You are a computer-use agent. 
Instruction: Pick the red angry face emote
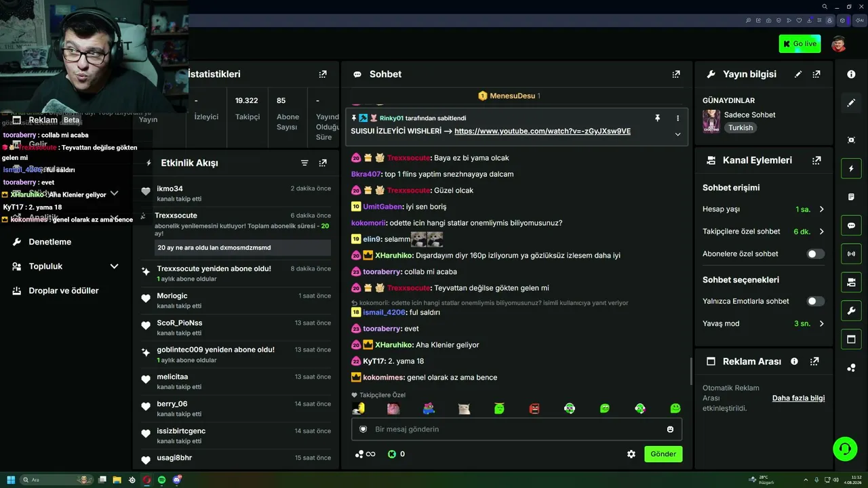534,408
